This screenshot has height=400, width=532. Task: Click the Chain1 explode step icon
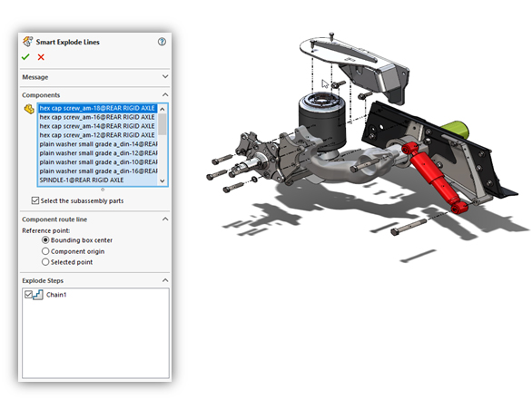click(x=38, y=294)
